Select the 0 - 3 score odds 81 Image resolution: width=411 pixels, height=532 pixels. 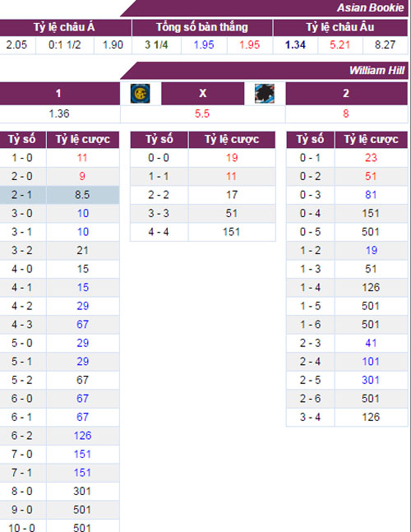(x=371, y=195)
